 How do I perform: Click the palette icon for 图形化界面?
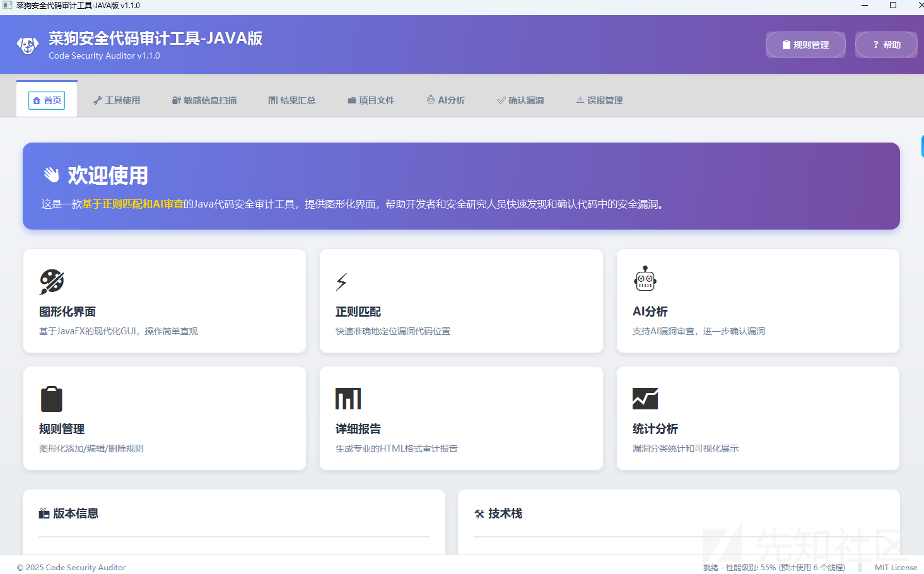pyautogui.click(x=52, y=281)
